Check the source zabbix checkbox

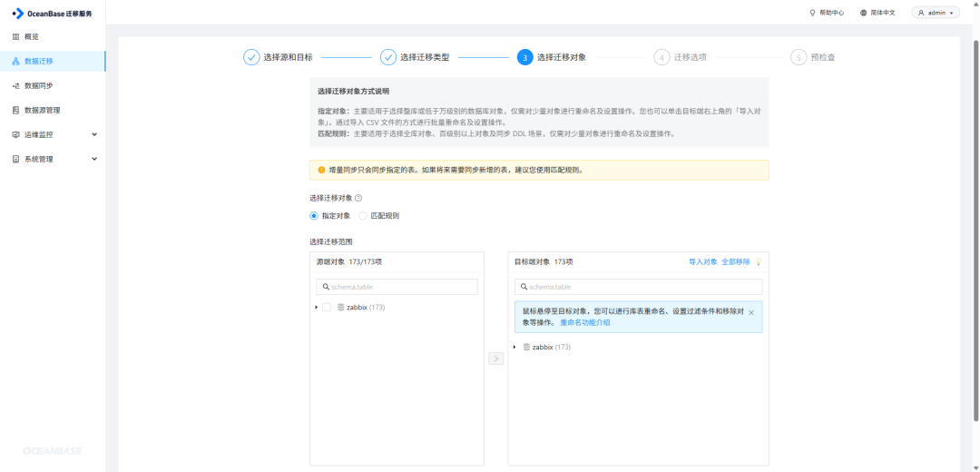[327, 307]
